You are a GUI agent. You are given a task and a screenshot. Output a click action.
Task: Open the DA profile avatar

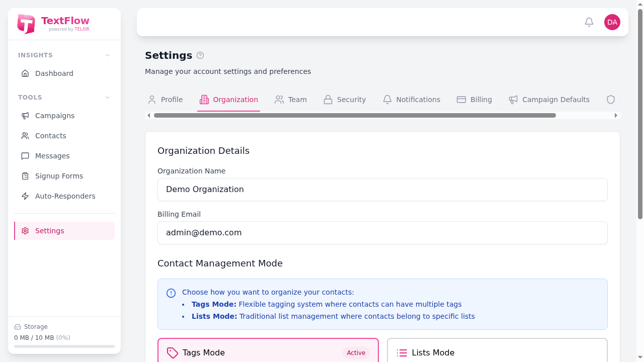(x=612, y=22)
